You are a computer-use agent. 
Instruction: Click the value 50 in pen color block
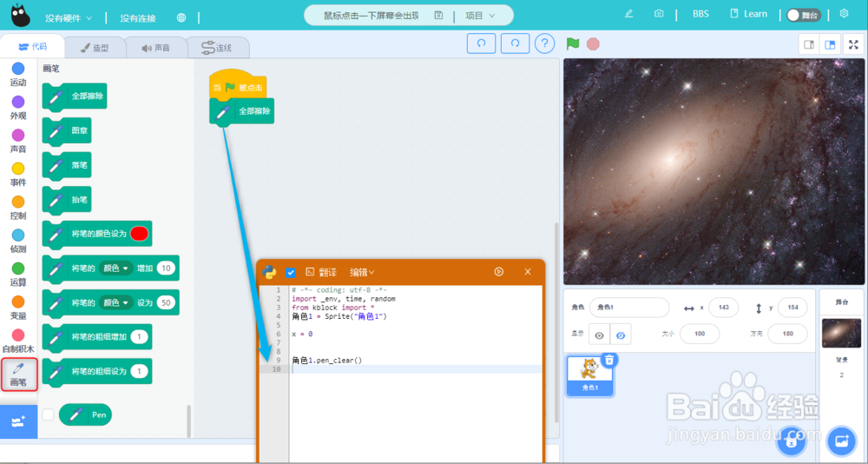166,302
